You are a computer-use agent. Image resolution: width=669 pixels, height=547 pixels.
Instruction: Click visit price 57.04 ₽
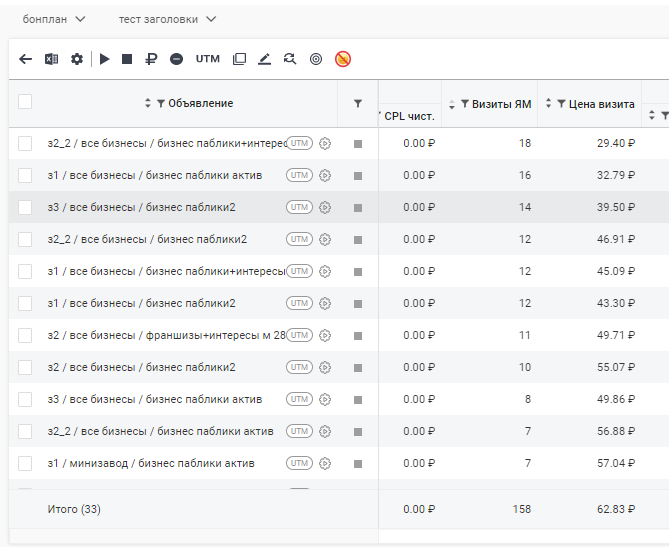point(616,463)
